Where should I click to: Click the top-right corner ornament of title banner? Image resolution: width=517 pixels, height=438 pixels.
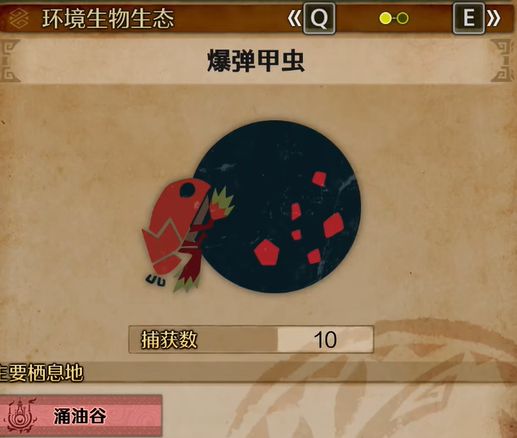(503, 60)
